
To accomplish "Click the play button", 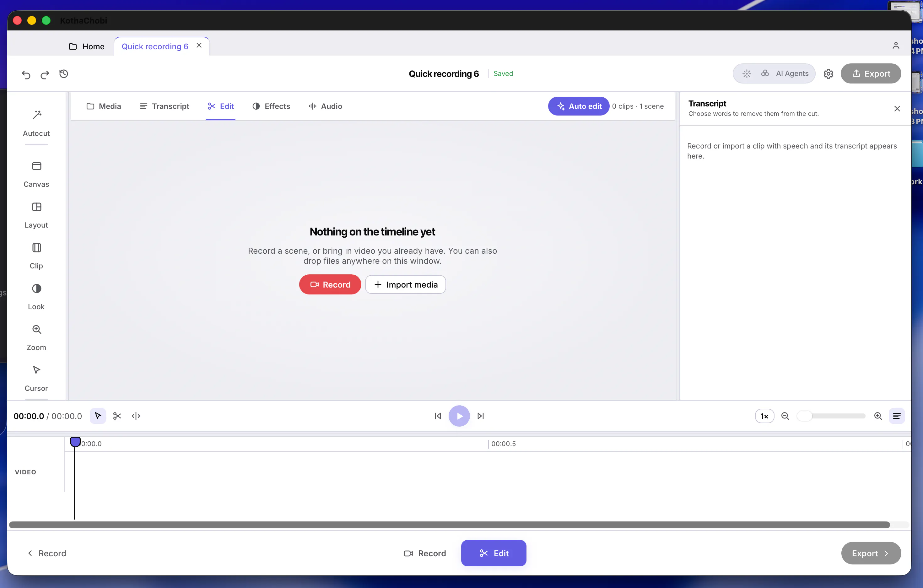I will tap(459, 416).
